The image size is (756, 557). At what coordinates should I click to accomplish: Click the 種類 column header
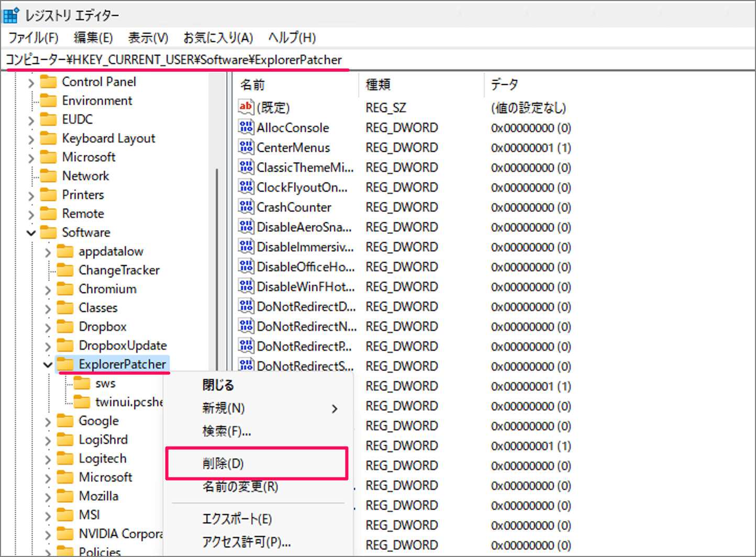point(378,84)
